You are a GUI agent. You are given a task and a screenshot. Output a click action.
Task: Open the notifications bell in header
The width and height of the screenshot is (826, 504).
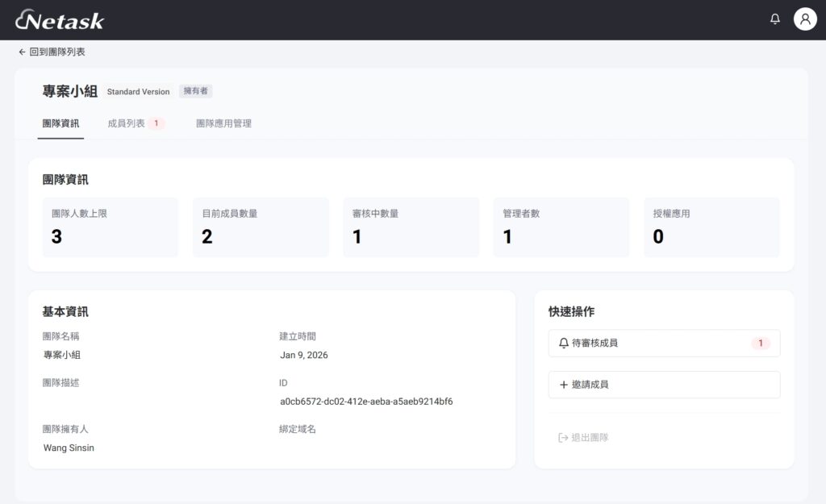pos(775,19)
